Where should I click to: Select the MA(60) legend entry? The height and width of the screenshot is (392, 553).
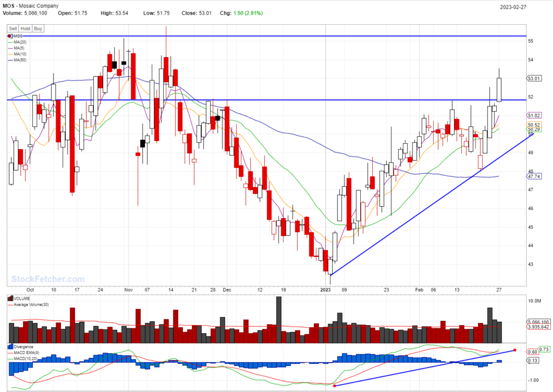[x=17, y=60]
